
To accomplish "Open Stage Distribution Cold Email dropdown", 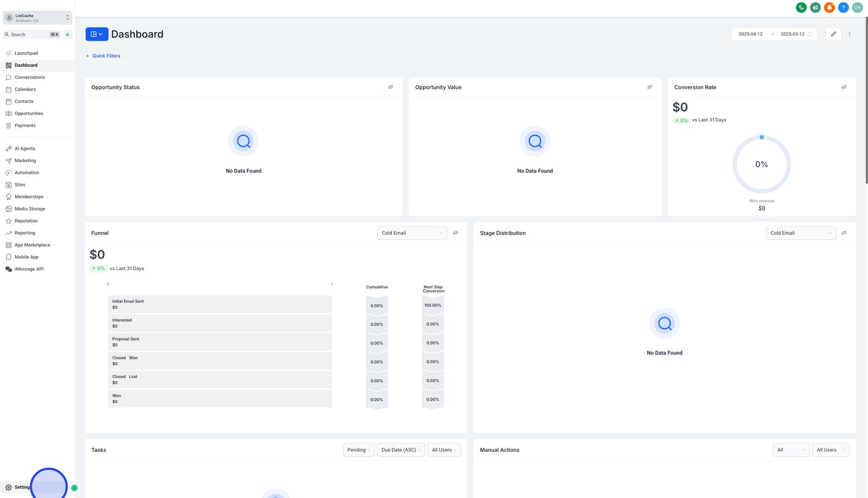I will coord(801,233).
